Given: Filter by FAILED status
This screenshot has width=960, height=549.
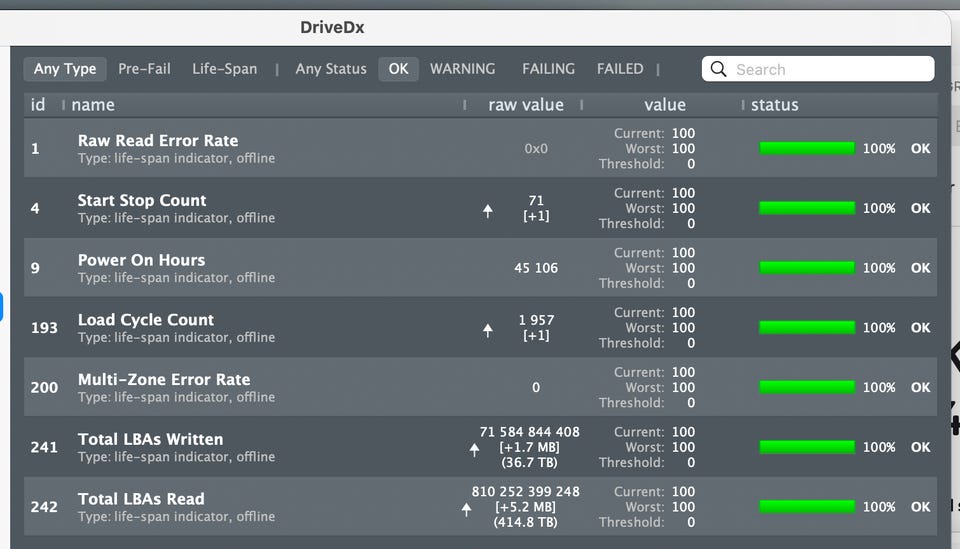Looking at the screenshot, I should (x=620, y=69).
